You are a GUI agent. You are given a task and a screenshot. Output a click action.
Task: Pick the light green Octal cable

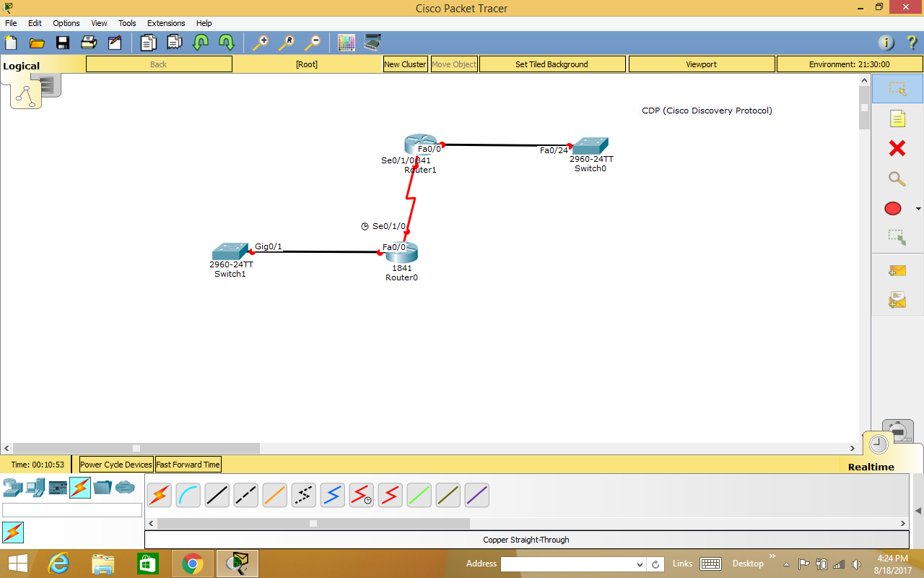click(419, 495)
